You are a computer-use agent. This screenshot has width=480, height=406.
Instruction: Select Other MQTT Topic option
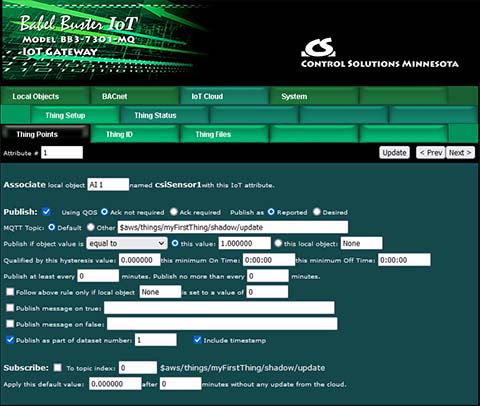[x=91, y=227]
